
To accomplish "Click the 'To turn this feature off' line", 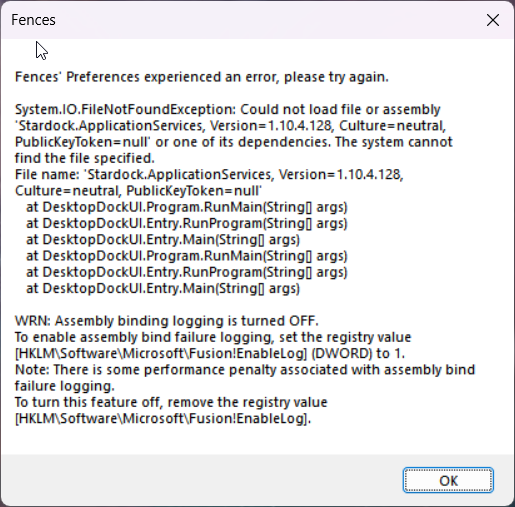I will coord(171,402).
